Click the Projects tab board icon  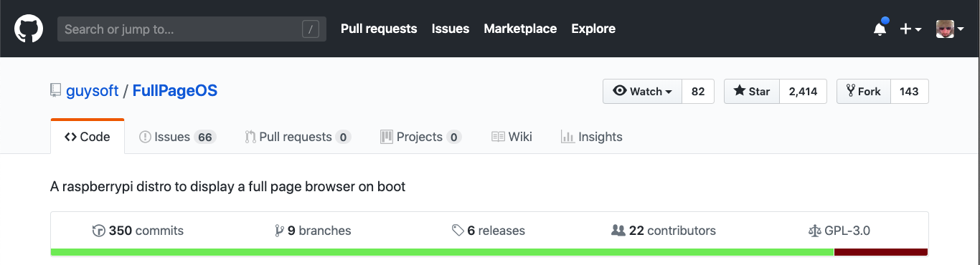tap(387, 137)
